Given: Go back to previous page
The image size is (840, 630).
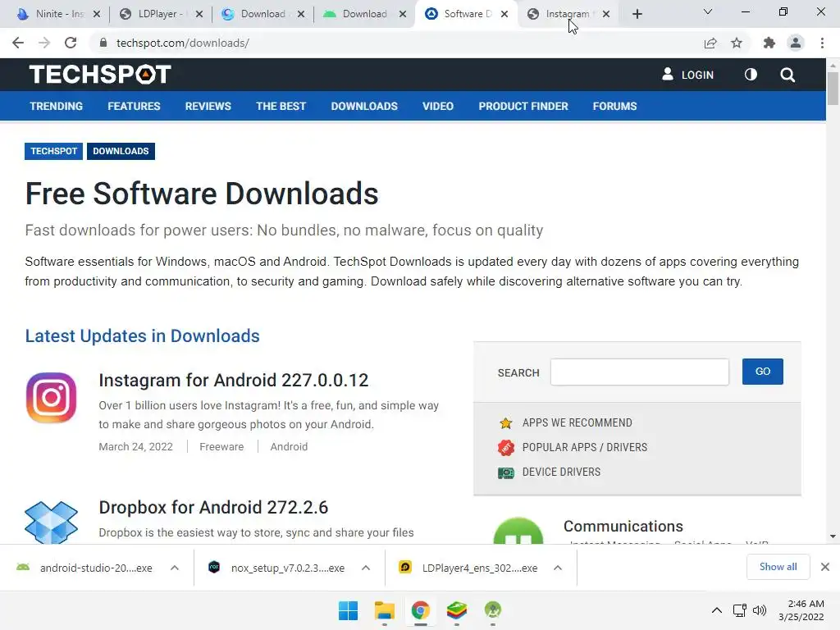Looking at the screenshot, I should pyautogui.click(x=18, y=43).
